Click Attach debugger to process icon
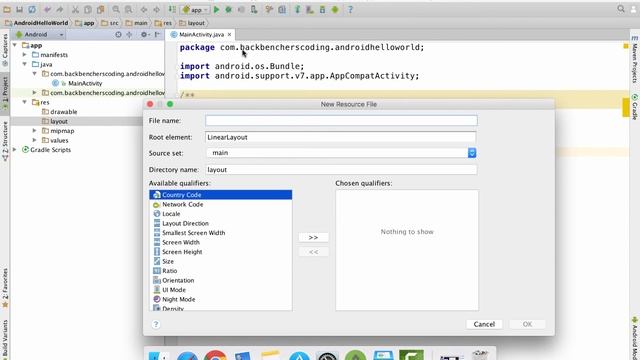Image resolution: width=640 pixels, height=360 pixels. click(x=254, y=9)
